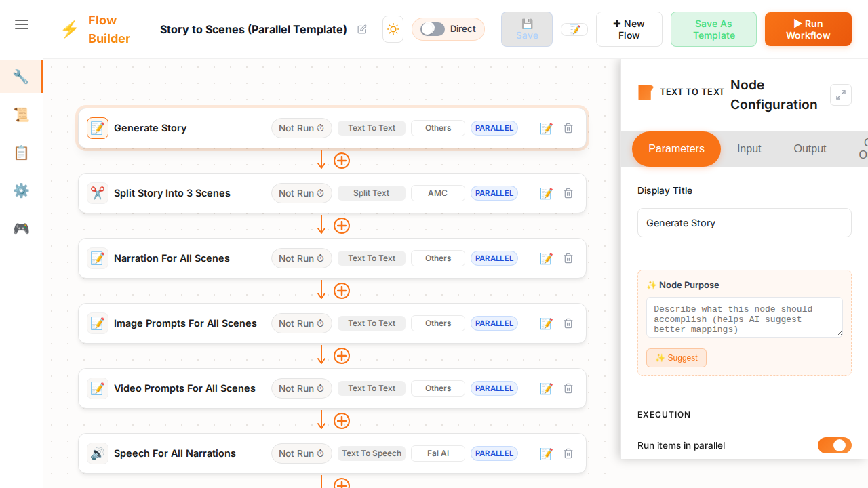The height and width of the screenshot is (488, 868).
Task: Open the hamburger menu
Action: coord(22,24)
